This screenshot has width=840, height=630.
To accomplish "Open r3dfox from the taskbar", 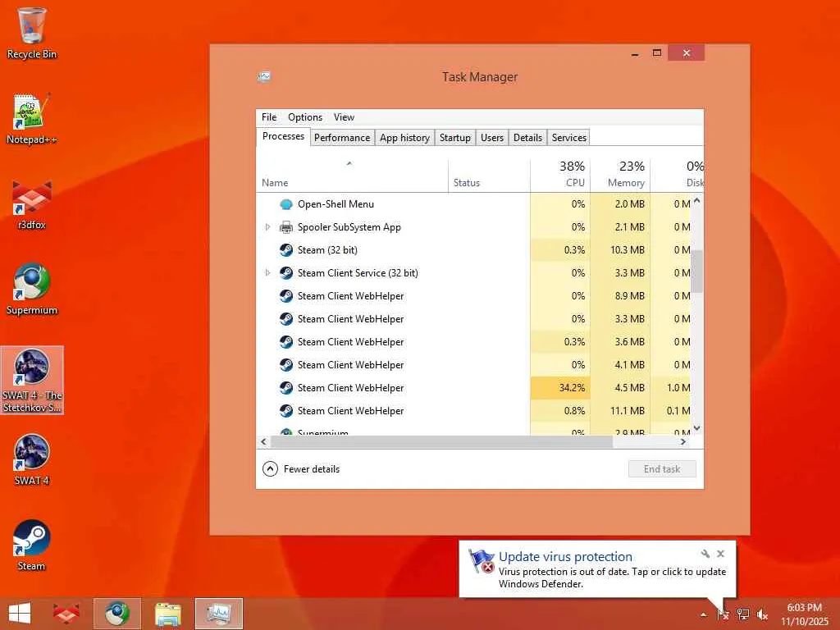I will pos(66,614).
